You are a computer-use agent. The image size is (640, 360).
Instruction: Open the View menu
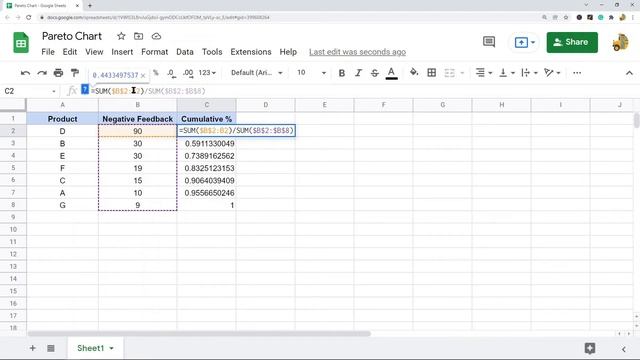point(94,52)
